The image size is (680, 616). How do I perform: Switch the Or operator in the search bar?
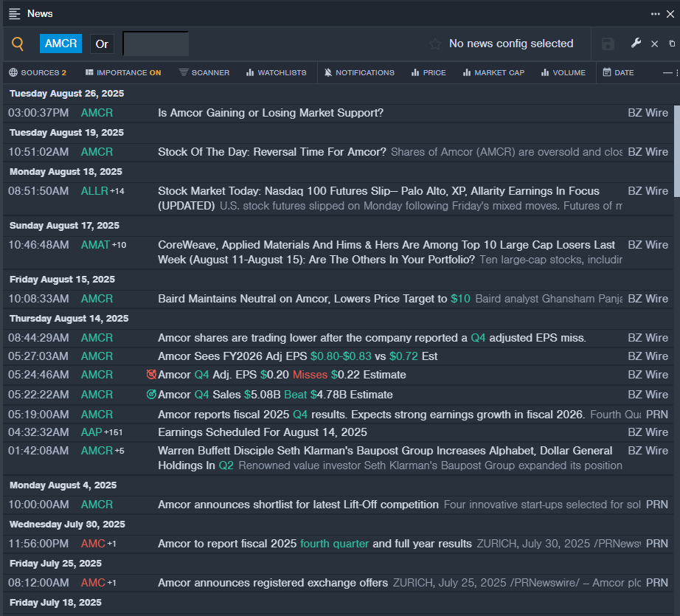click(102, 44)
